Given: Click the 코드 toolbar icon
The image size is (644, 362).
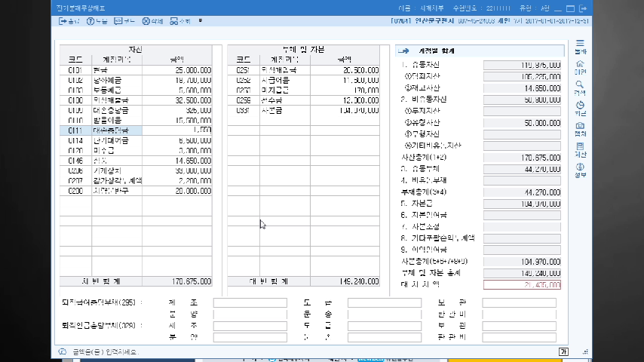Looking at the screenshot, I should click(x=124, y=21).
